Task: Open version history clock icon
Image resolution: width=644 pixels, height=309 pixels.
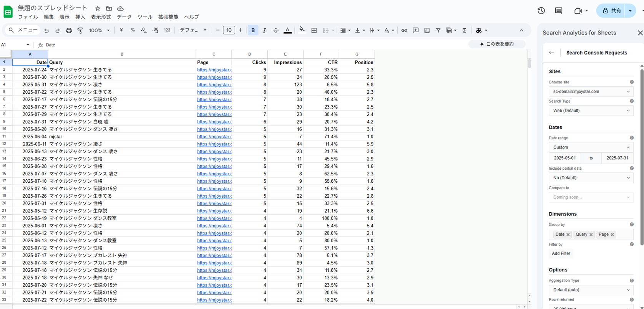Action: pyautogui.click(x=541, y=11)
